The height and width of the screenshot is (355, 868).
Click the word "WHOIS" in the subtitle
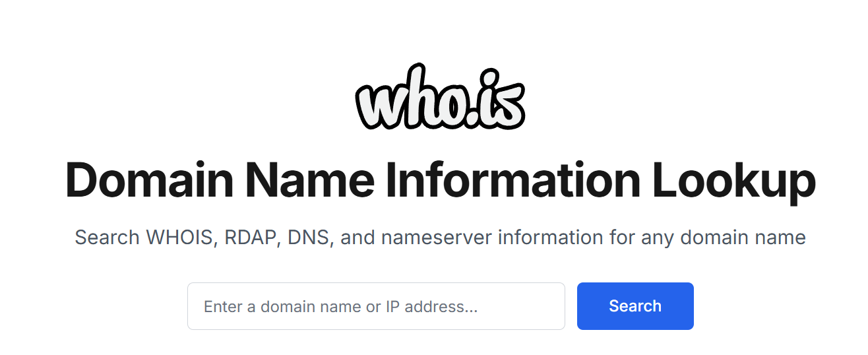coord(180,238)
